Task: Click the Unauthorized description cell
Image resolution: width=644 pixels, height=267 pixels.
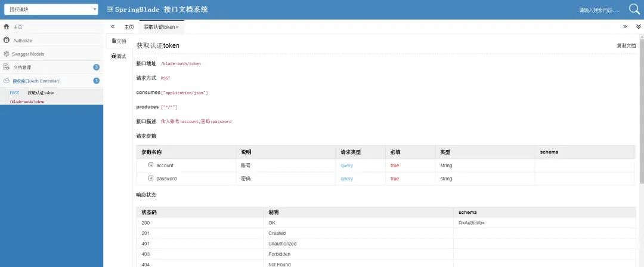Action: (358, 244)
